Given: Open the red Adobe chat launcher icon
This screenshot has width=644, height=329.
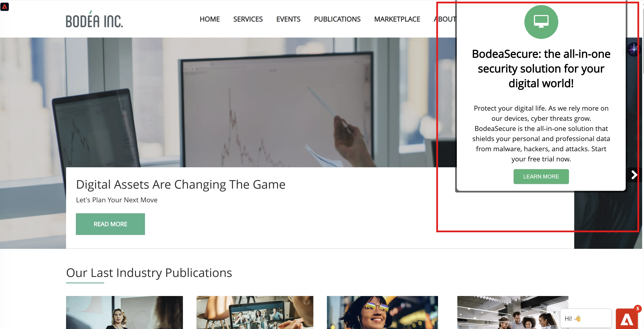Looking at the screenshot, I should pyautogui.click(x=627, y=319).
